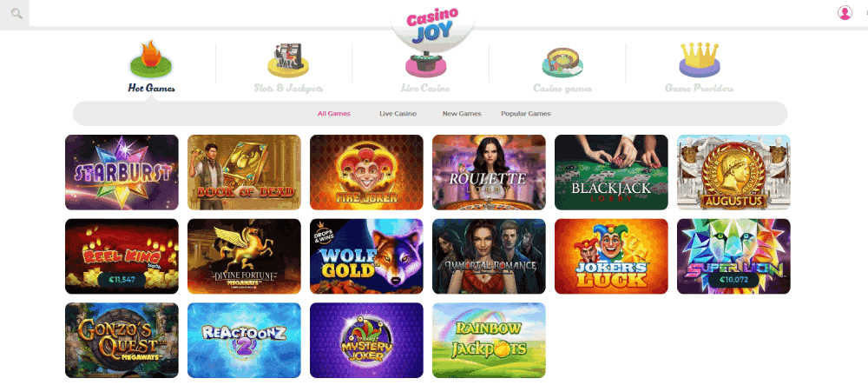This screenshot has width=868, height=385.
Task: Open the Blackjack Lobby tile
Action: (611, 172)
